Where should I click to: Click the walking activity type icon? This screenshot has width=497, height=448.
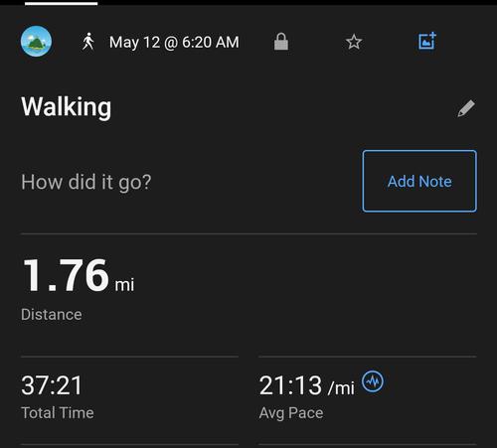(x=88, y=42)
